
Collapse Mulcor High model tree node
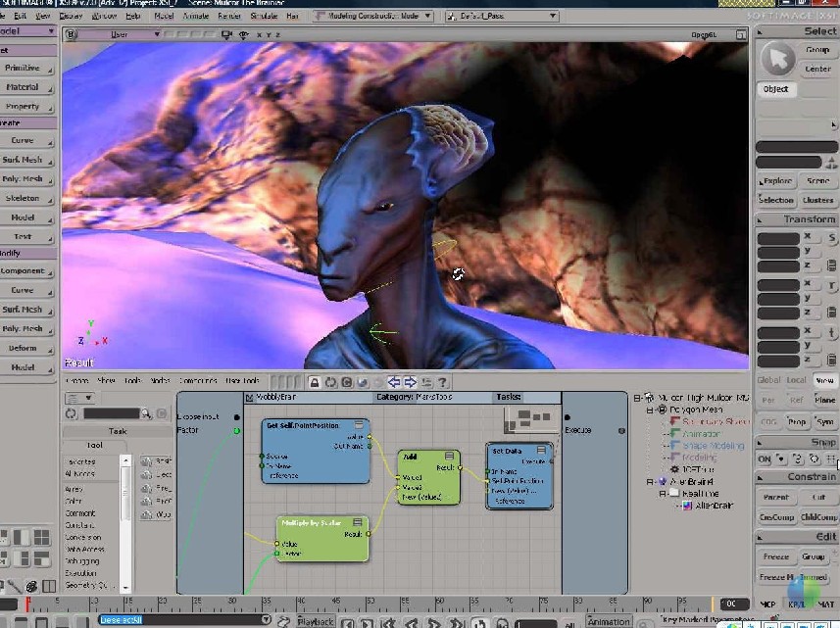637,398
